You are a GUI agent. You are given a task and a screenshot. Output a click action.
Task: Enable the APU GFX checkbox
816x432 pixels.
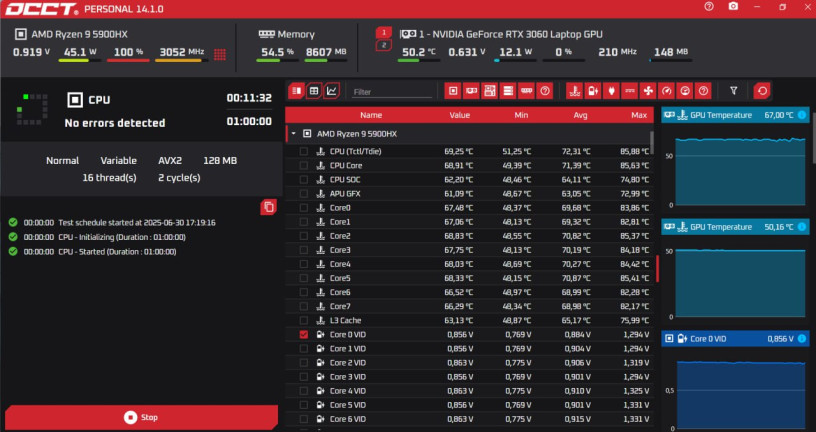tap(303, 194)
